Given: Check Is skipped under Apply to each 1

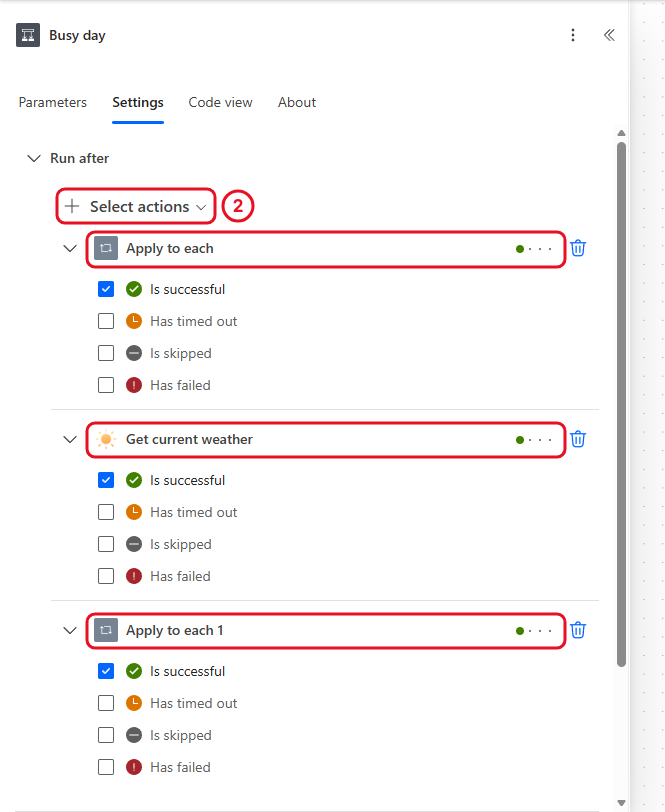Looking at the screenshot, I should coord(106,735).
